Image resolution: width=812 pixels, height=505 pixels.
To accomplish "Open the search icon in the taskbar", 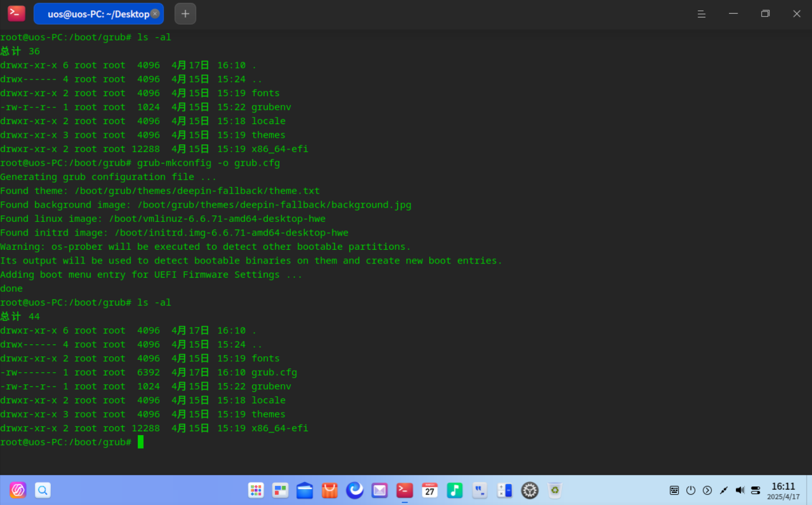I will (x=43, y=490).
